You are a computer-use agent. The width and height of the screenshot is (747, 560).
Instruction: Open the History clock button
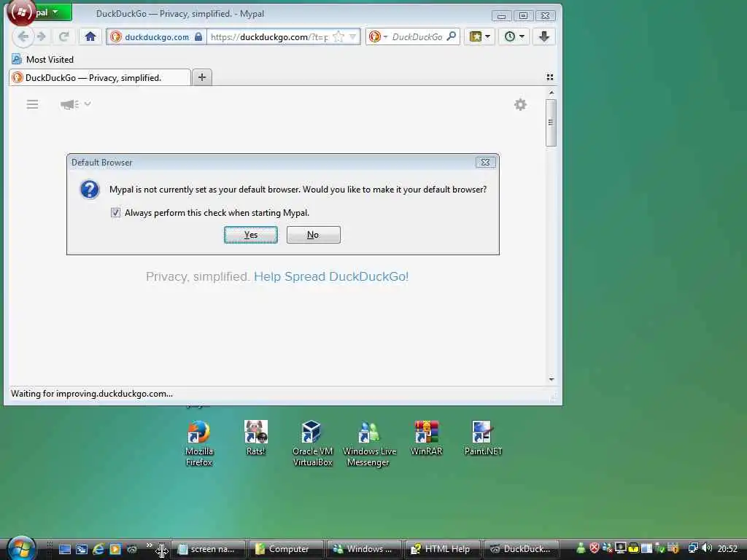(514, 36)
